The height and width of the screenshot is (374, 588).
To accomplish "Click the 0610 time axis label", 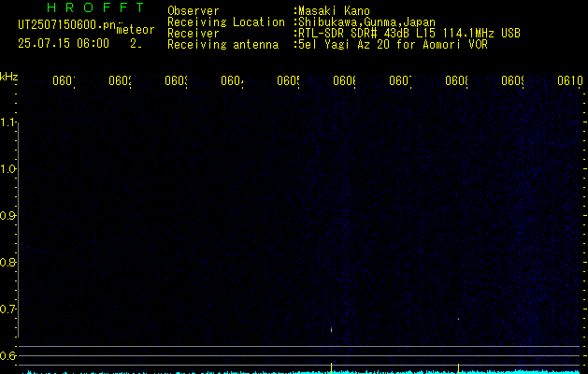I will click(570, 80).
